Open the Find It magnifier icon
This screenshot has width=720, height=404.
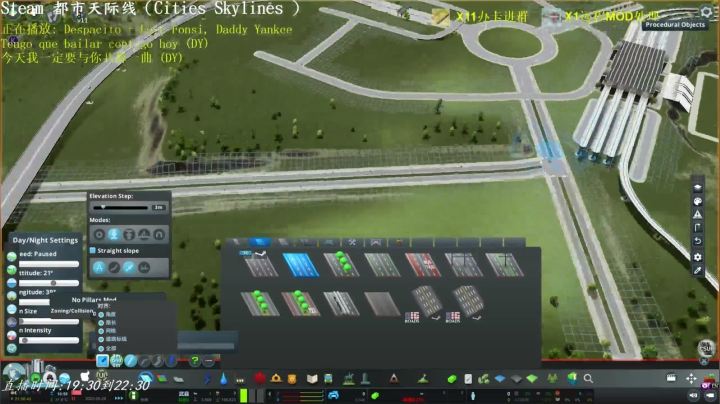[588, 379]
